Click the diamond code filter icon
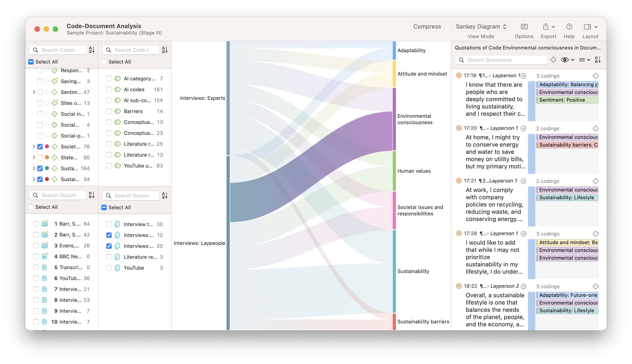Screen dimensions: 632x364 (x=553, y=60)
